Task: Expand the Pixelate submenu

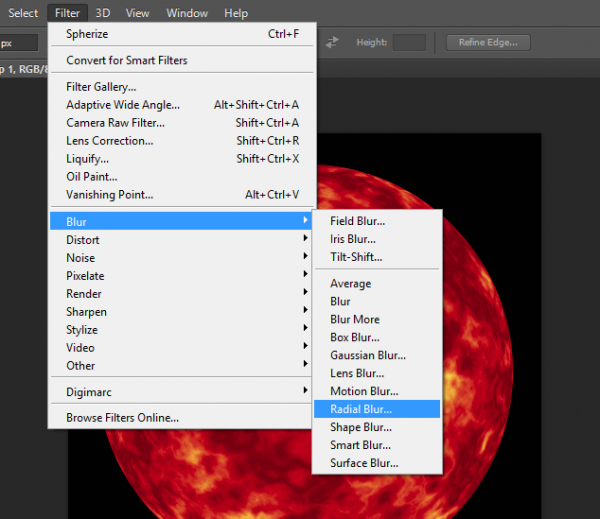Action: (x=181, y=276)
